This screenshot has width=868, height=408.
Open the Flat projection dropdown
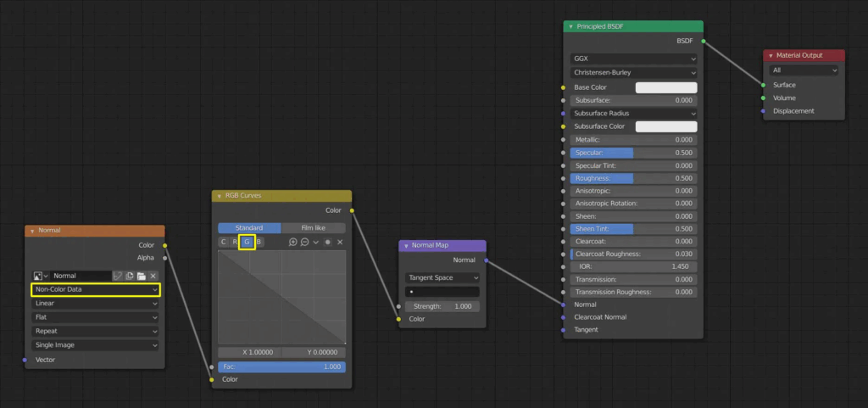96,317
